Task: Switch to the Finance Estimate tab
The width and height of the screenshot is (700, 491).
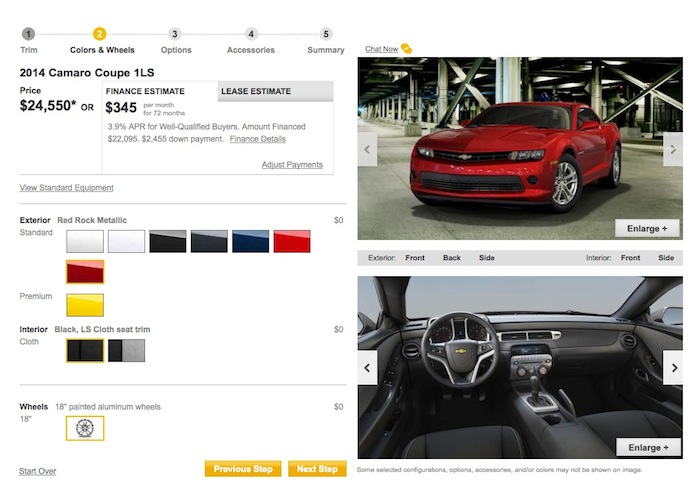Action: coord(160,91)
